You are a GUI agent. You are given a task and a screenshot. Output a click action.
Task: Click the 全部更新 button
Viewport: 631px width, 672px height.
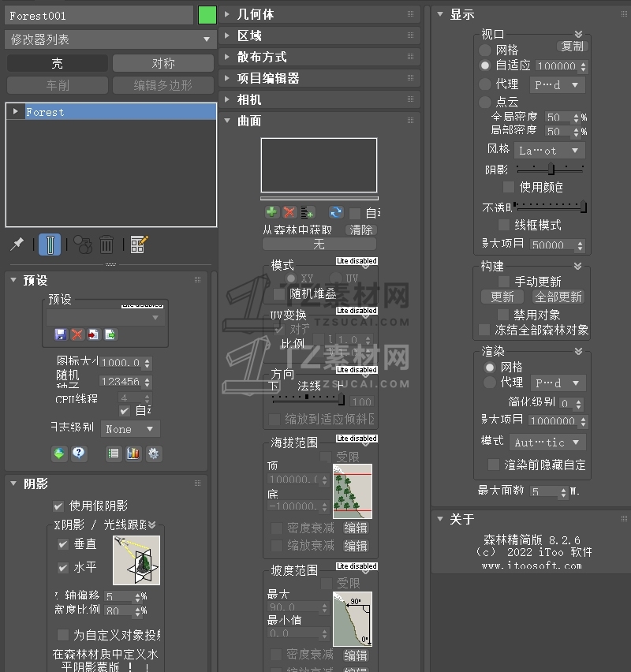(x=558, y=297)
